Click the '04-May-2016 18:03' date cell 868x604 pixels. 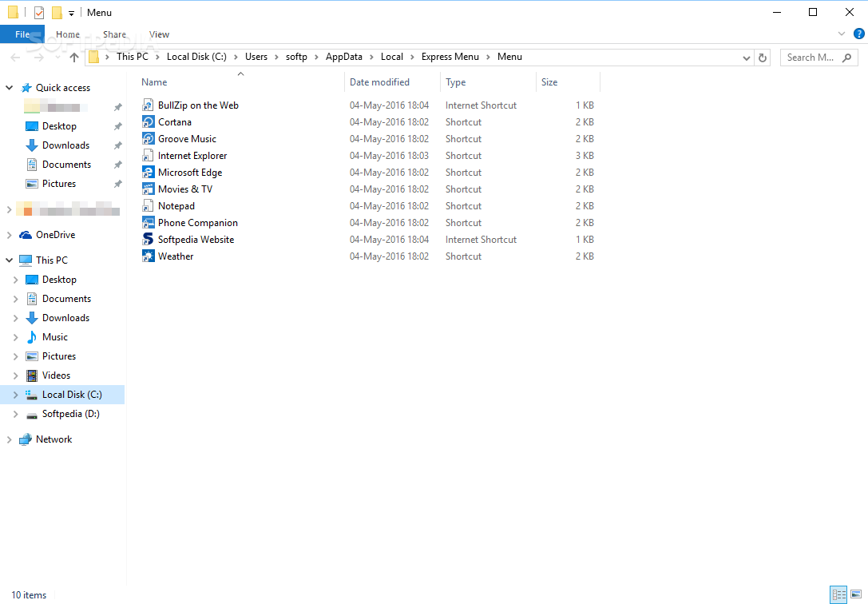[x=389, y=156]
